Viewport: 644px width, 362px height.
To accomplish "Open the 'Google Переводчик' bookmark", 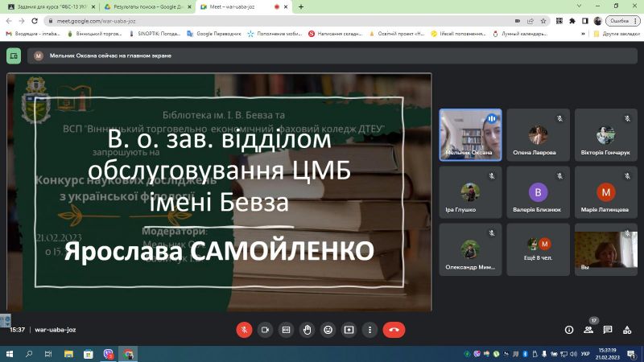I will (x=214, y=34).
